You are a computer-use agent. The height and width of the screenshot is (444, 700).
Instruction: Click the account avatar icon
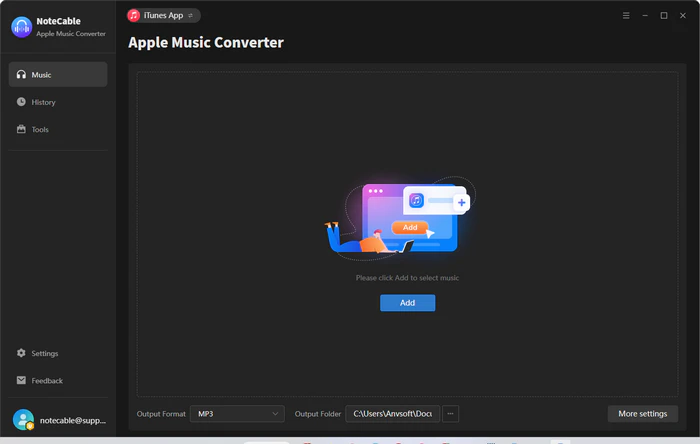pos(23,420)
